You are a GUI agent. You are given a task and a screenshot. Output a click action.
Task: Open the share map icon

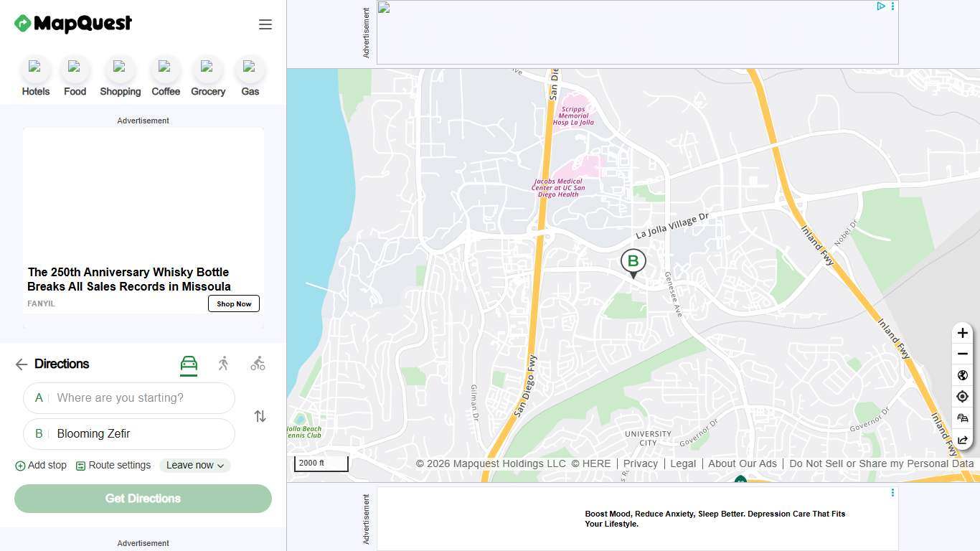(963, 440)
